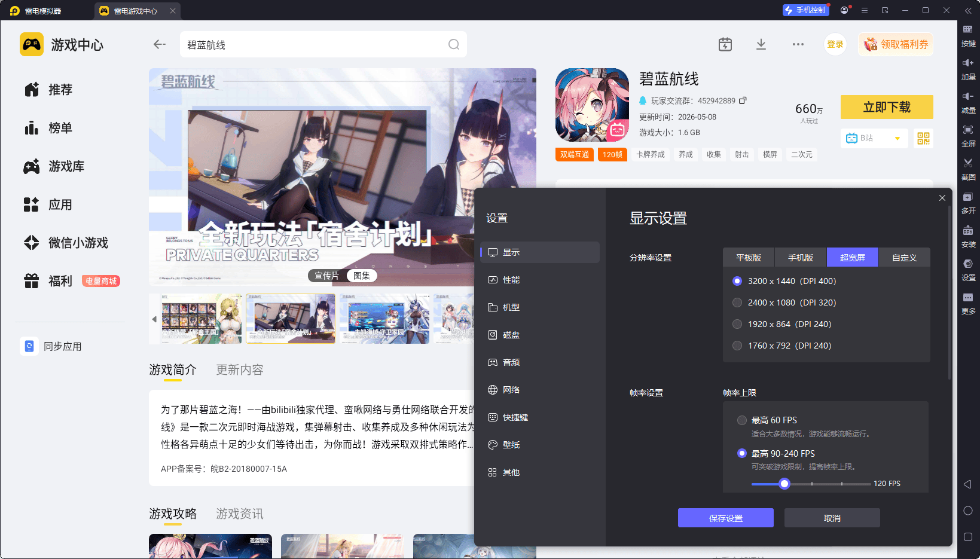Open the title bar hamburger menu

[x=865, y=10]
